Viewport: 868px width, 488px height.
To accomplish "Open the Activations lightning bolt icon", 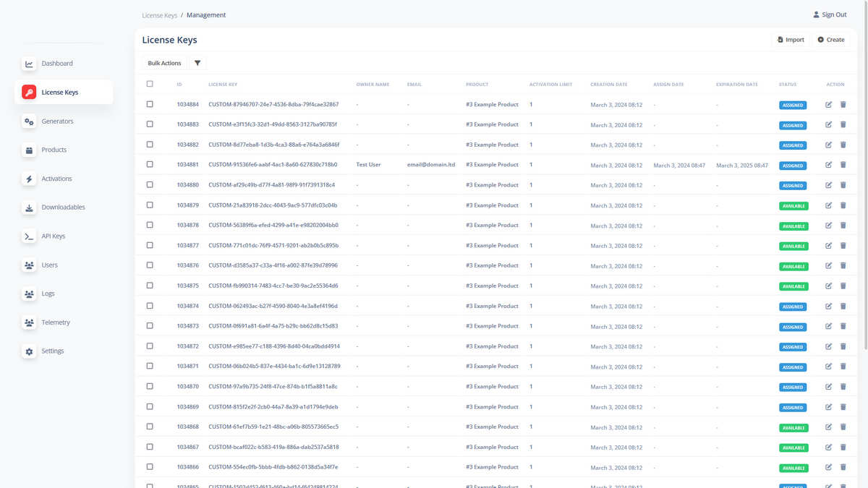I will [29, 179].
